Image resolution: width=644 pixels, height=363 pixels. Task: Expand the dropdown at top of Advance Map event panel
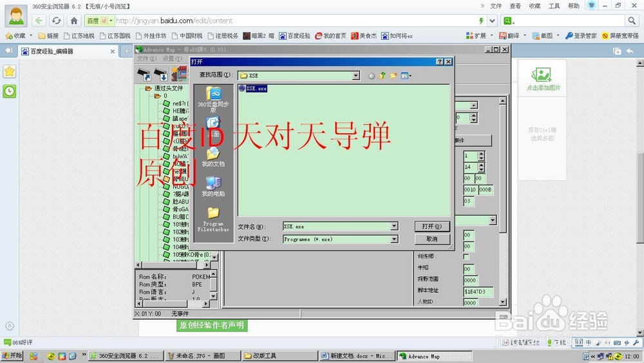point(474,106)
